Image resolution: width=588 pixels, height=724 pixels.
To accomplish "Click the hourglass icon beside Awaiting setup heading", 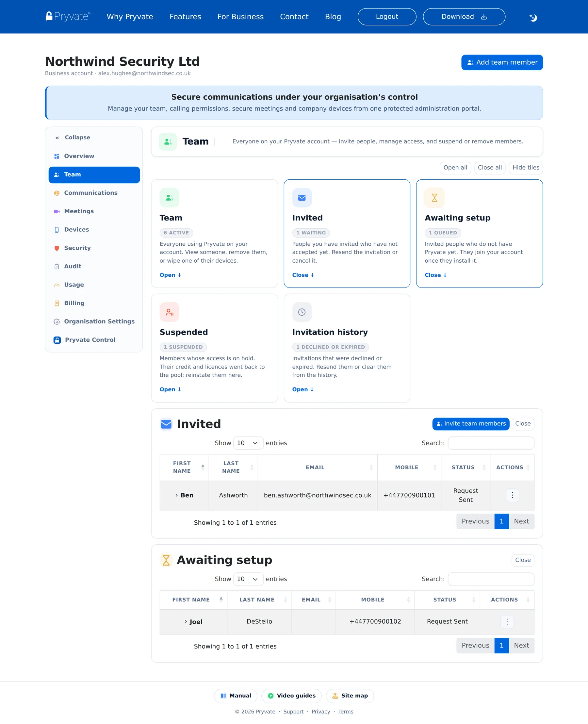I will (x=166, y=560).
